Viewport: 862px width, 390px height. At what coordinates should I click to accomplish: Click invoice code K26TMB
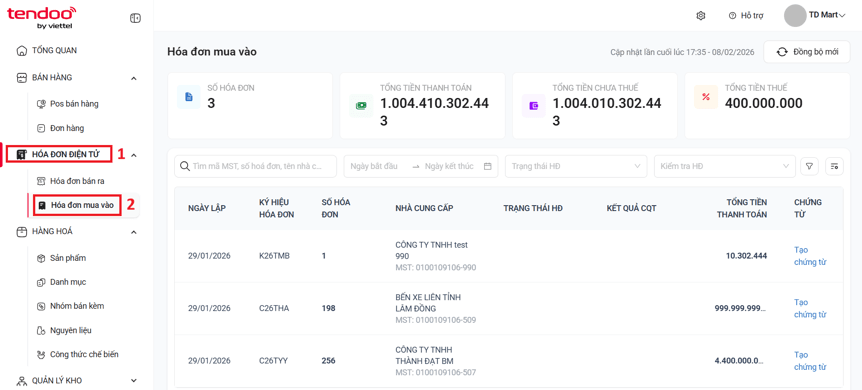click(274, 256)
